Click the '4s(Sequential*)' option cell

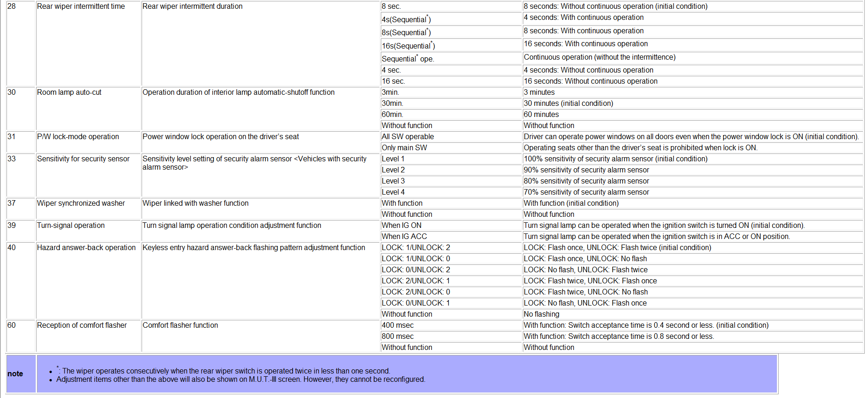click(x=451, y=19)
